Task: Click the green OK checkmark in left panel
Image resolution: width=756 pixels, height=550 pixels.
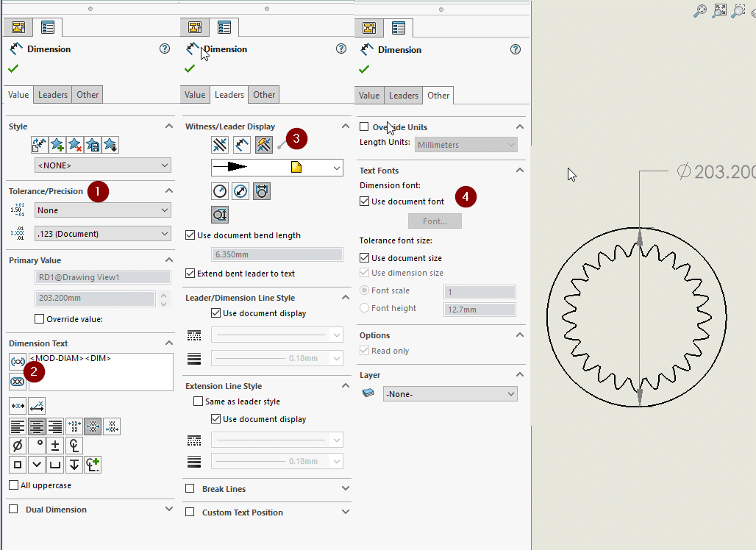Action: click(x=14, y=68)
